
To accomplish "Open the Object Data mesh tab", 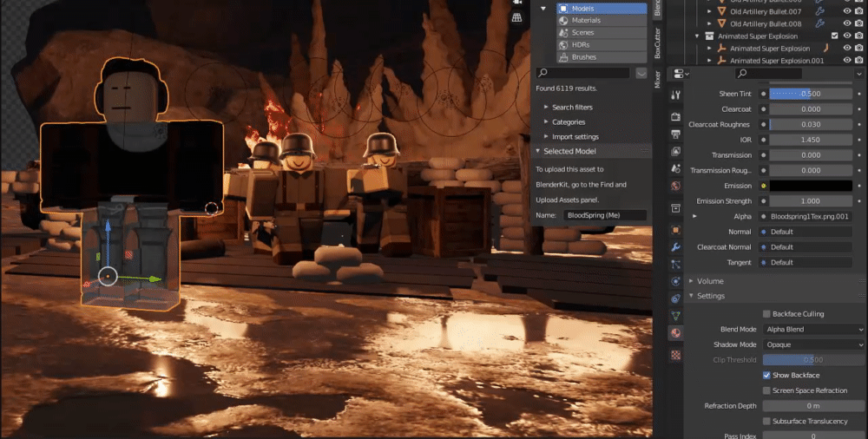I will (x=675, y=316).
